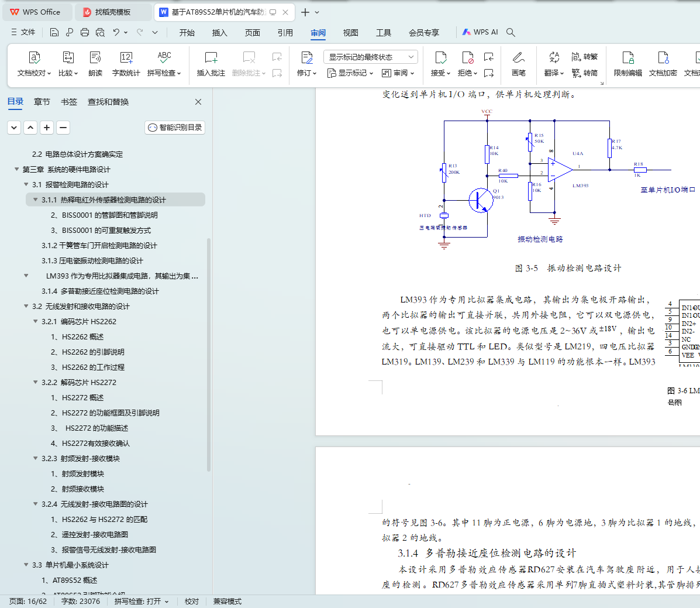700x608 pixels.
Task: Open the 会员专享 tab
Action: [423, 33]
